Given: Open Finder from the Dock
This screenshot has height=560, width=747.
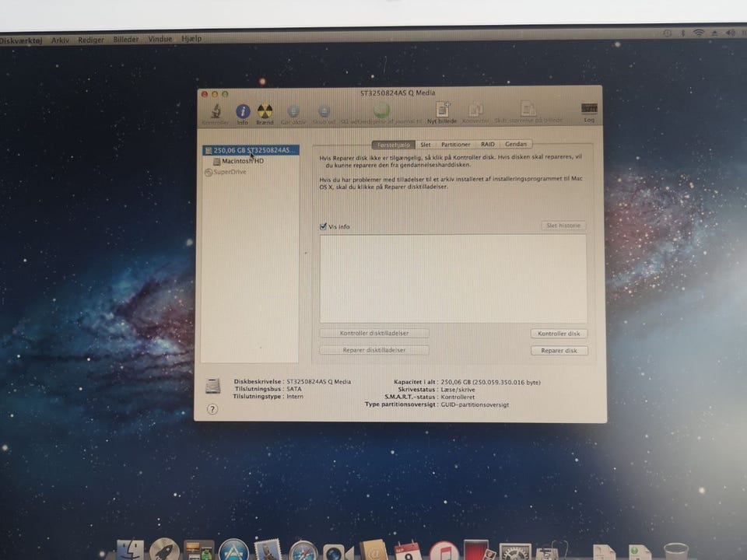Looking at the screenshot, I should tap(130, 550).
